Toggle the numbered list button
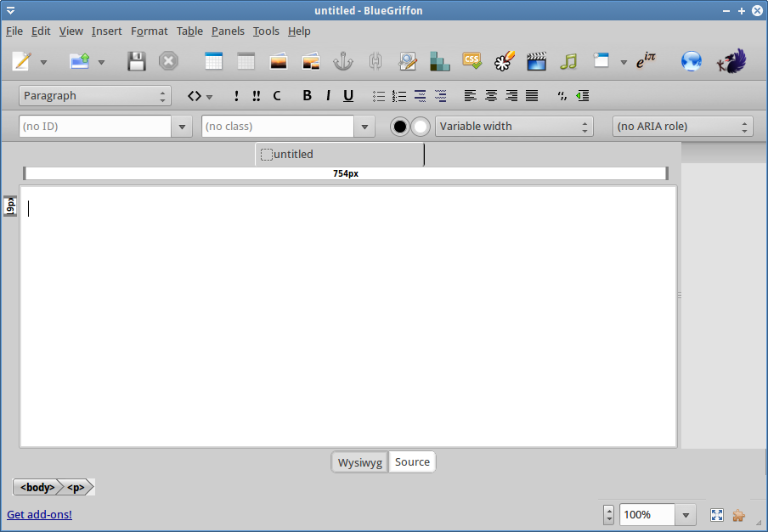This screenshot has height=532, width=768. (399, 95)
